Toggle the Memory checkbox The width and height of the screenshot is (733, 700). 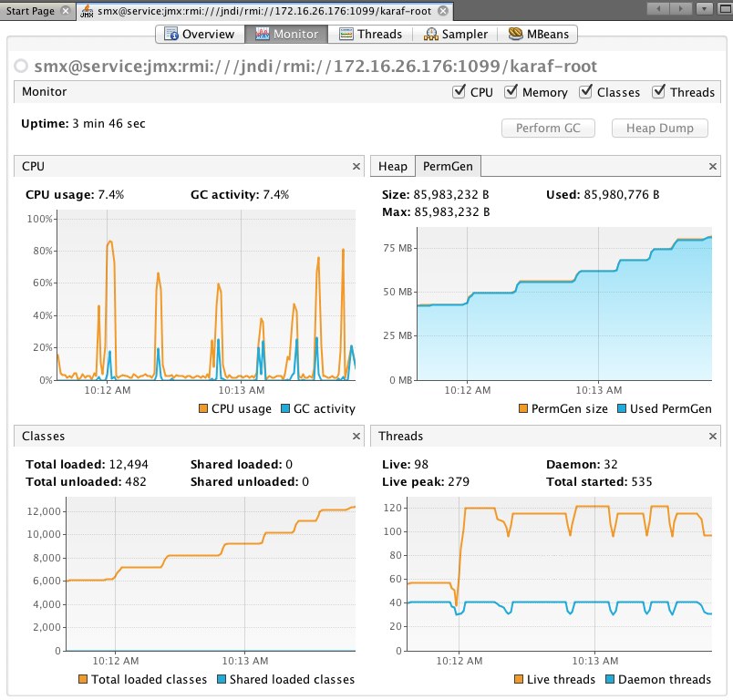point(511,91)
